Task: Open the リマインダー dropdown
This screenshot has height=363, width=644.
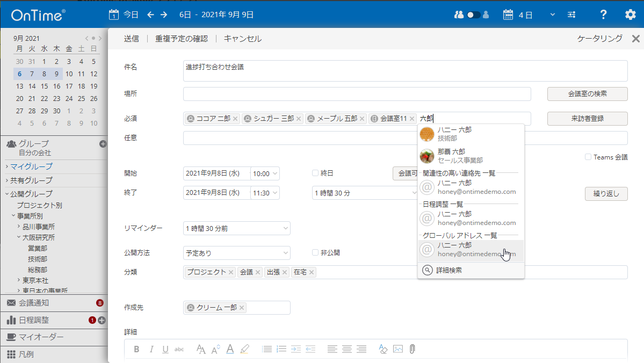Action: (x=236, y=228)
